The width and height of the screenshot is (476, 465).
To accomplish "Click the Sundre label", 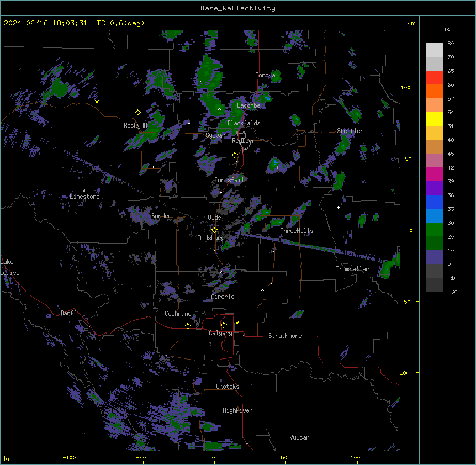I will click(161, 216).
